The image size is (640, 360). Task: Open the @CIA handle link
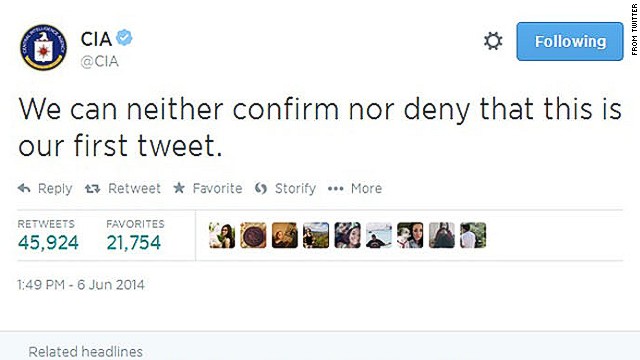click(100, 62)
